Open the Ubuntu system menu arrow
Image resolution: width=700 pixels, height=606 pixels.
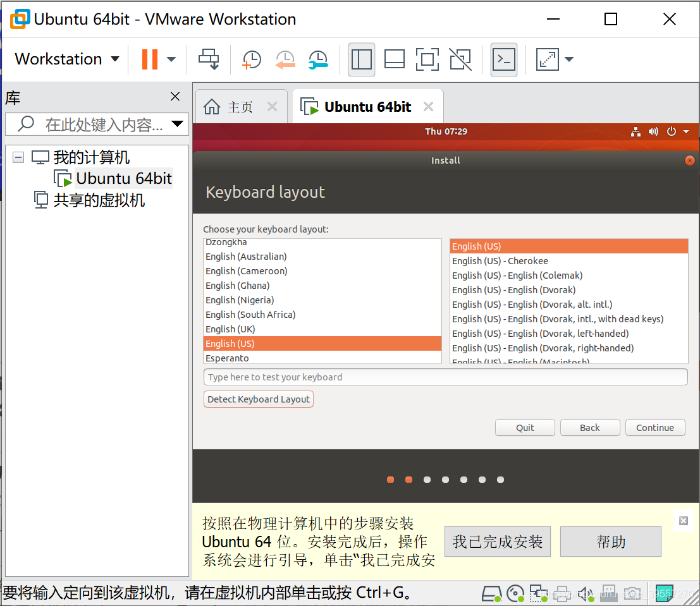point(686,131)
